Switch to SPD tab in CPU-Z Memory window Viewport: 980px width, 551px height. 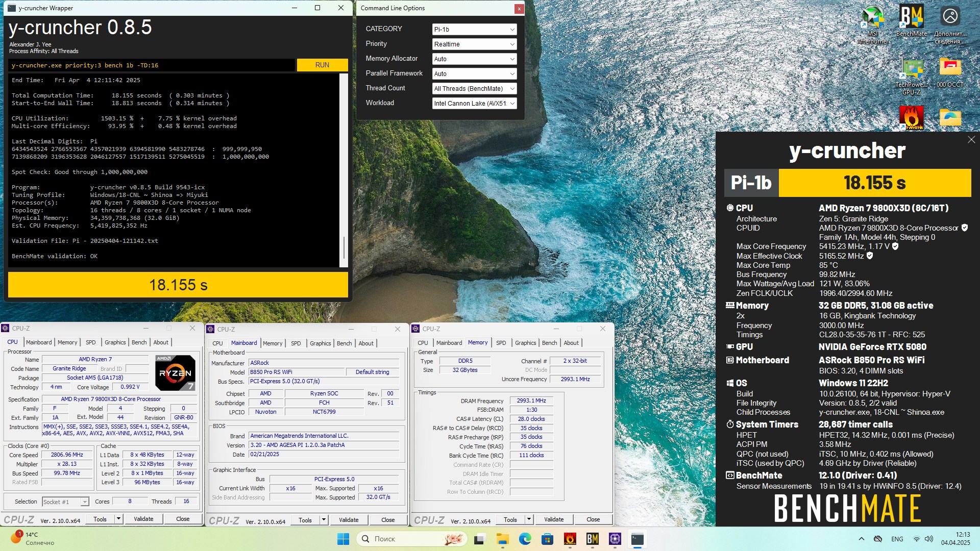[x=501, y=343]
